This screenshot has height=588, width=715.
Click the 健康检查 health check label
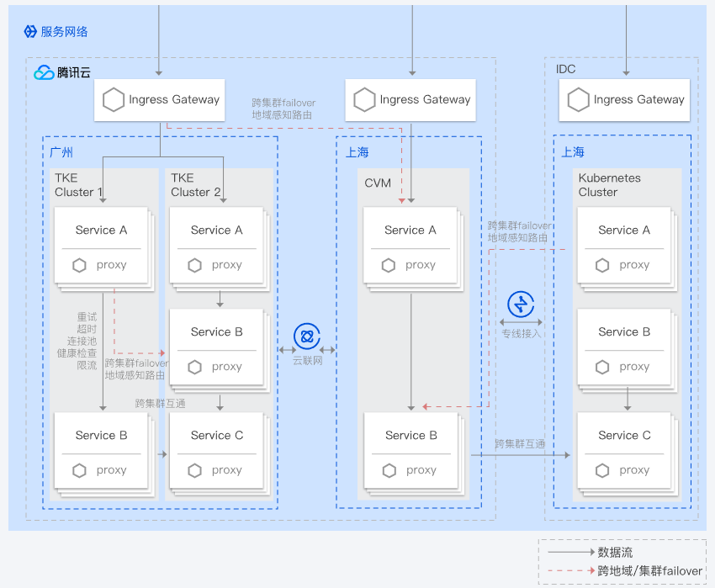(x=77, y=353)
